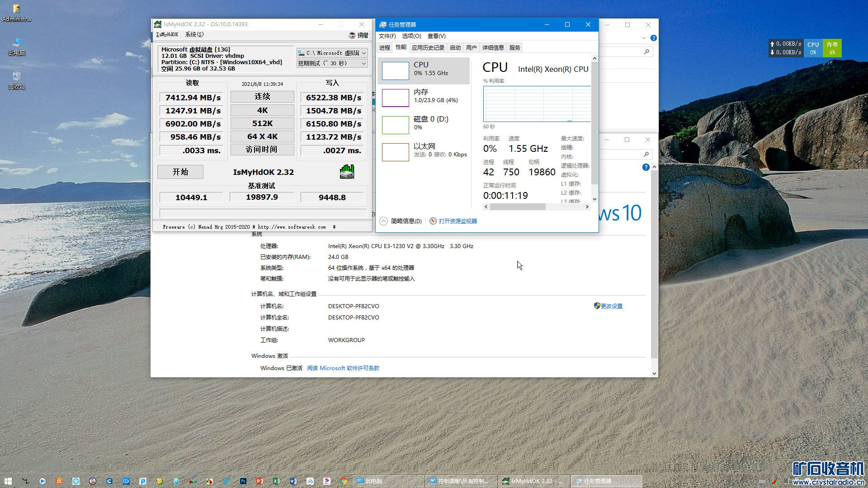The height and width of the screenshot is (488, 868).
Task: Open Photoshop from the taskbar
Action: click(243, 481)
